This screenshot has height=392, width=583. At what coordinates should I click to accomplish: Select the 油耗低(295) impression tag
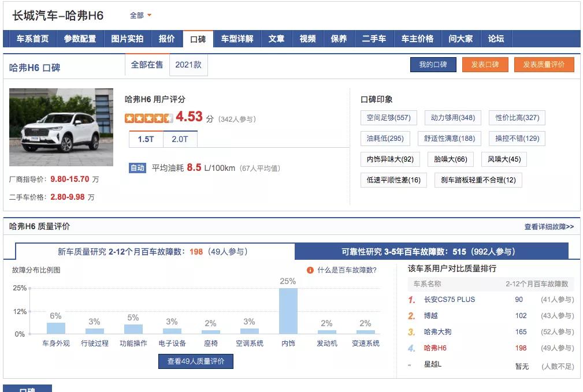[386, 138]
